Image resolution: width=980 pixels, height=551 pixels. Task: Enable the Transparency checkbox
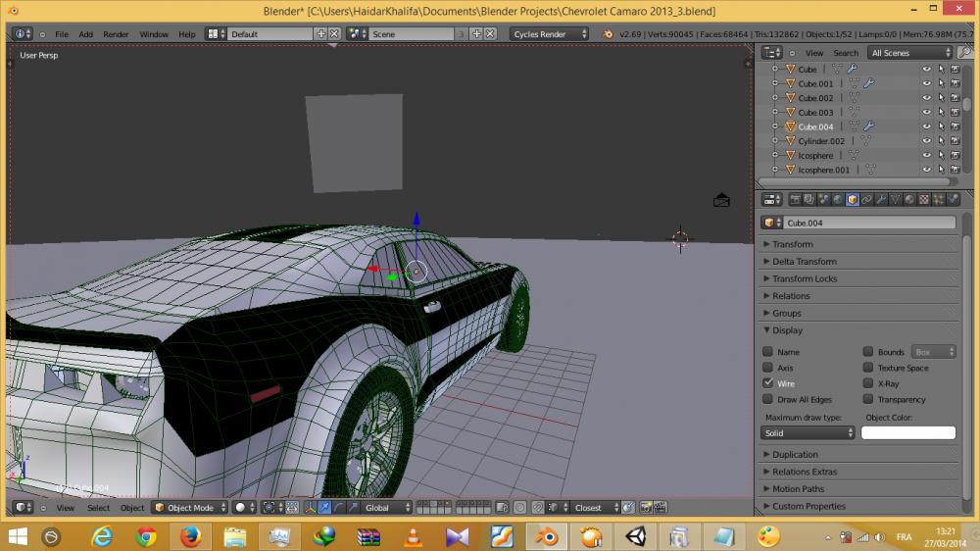coord(868,398)
